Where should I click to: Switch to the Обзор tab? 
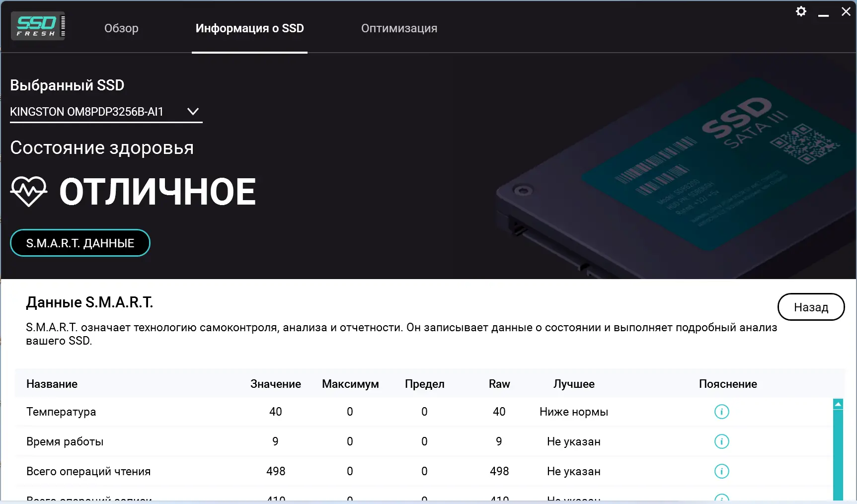[x=121, y=28]
